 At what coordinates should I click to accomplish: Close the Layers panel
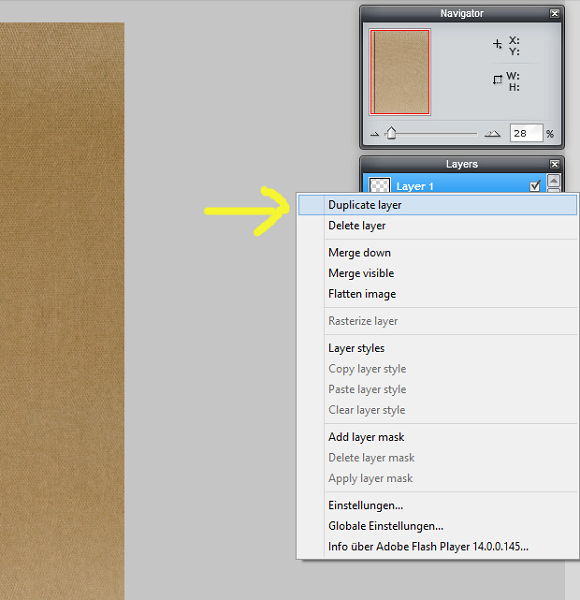pos(554,164)
